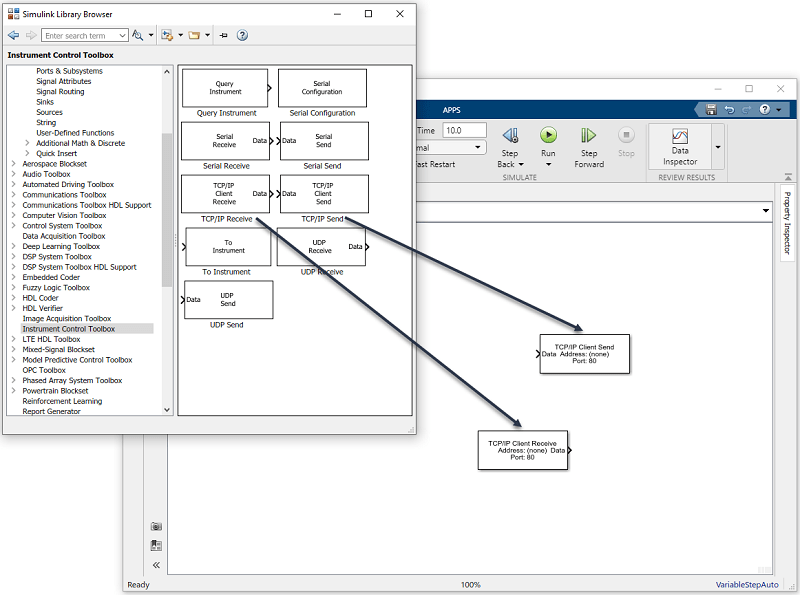Image resolution: width=800 pixels, height=595 pixels.
Task: Select Report Generator in tree
Action: pyautogui.click(x=51, y=411)
